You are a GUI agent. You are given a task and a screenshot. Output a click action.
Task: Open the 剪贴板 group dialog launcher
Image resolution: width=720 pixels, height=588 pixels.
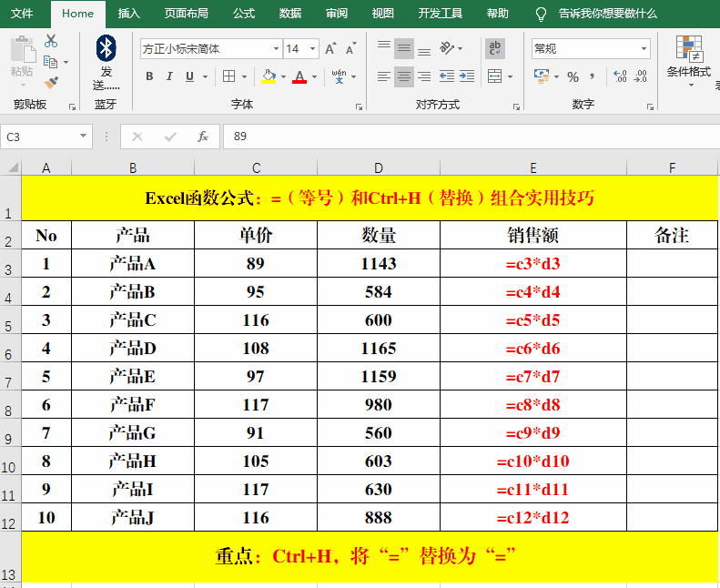pyautogui.click(x=72, y=107)
